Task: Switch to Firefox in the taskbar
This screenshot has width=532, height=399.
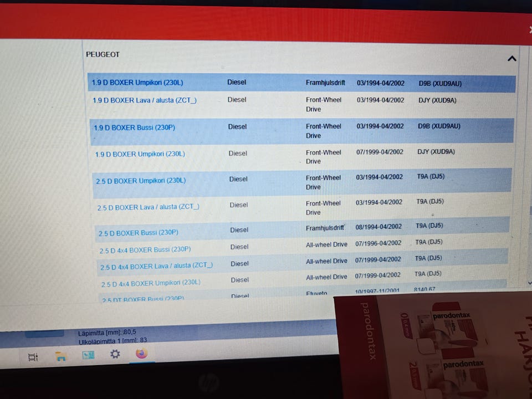Action: pyautogui.click(x=142, y=353)
